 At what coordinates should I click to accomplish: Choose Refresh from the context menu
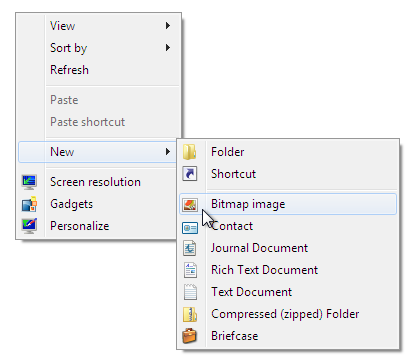(x=98, y=70)
